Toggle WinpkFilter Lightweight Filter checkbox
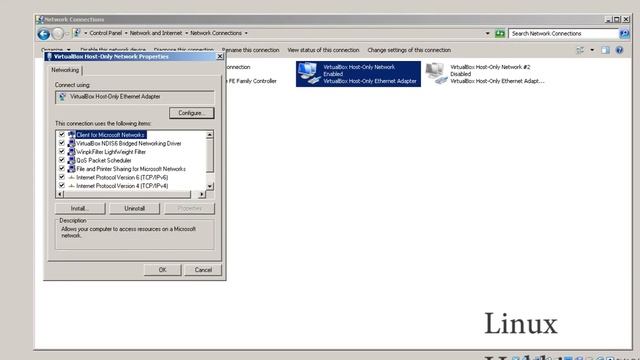The width and height of the screenshot is (640, 360). 62,151
